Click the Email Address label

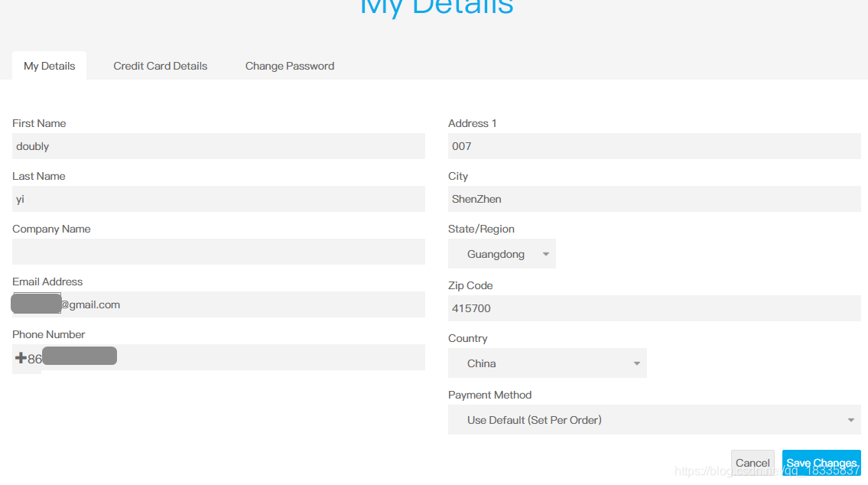(x=47, y=282)
